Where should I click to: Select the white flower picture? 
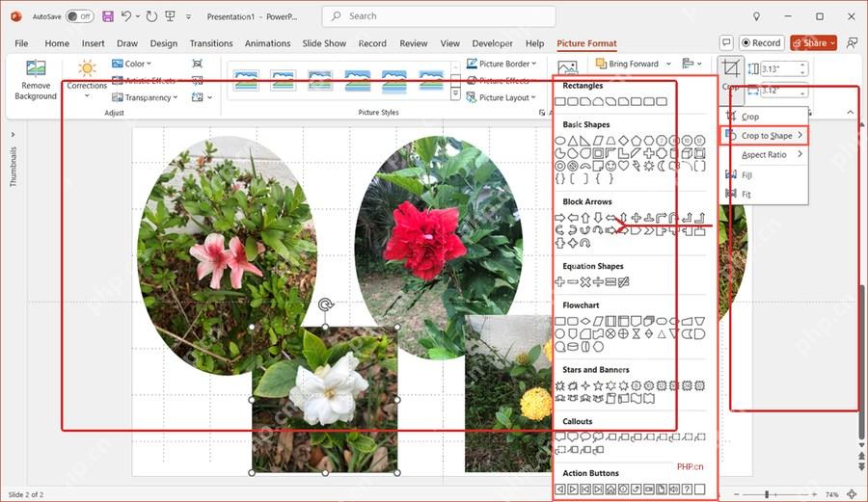(x=325, y=399)
